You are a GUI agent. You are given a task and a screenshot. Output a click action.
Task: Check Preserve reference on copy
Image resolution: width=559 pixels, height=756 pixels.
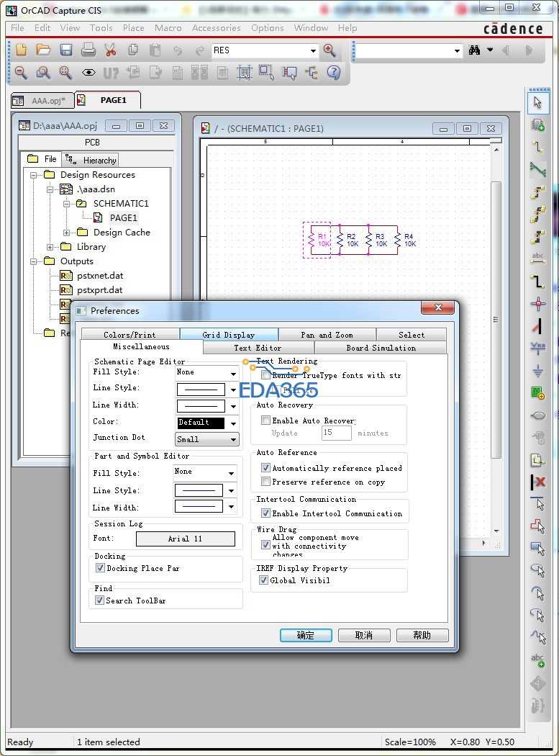click(x=265, y=481)
